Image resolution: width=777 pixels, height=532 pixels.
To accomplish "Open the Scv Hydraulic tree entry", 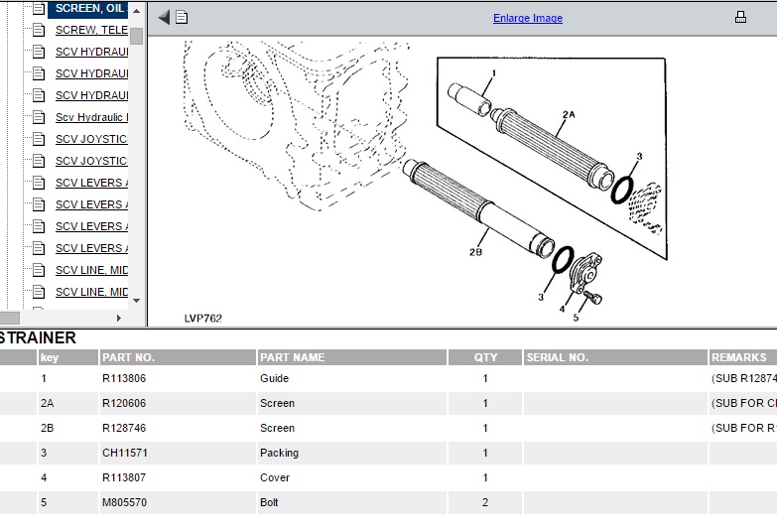I will (x=91, y=117).
